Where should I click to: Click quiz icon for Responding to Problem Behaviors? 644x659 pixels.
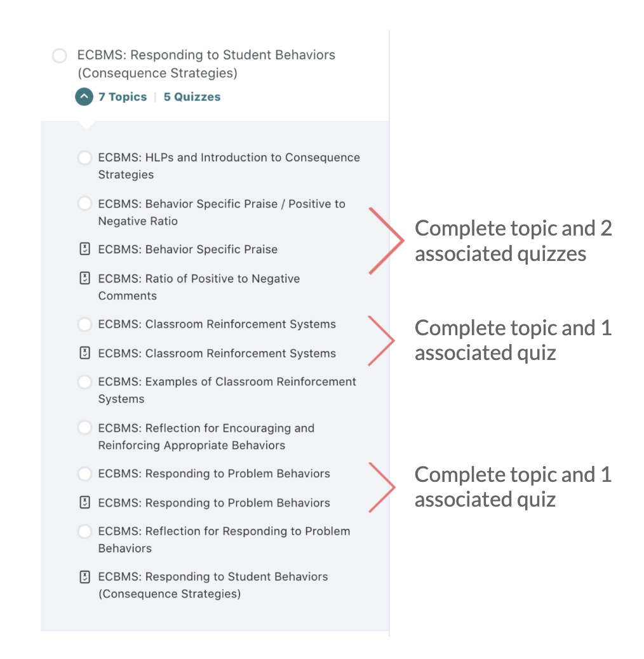(84, 503)
